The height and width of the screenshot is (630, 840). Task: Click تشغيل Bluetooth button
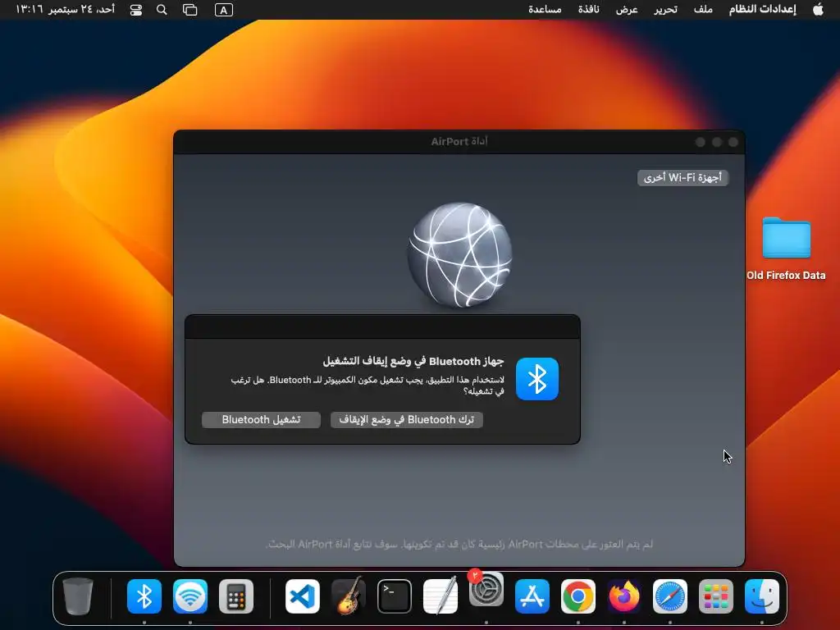(261, 419)
